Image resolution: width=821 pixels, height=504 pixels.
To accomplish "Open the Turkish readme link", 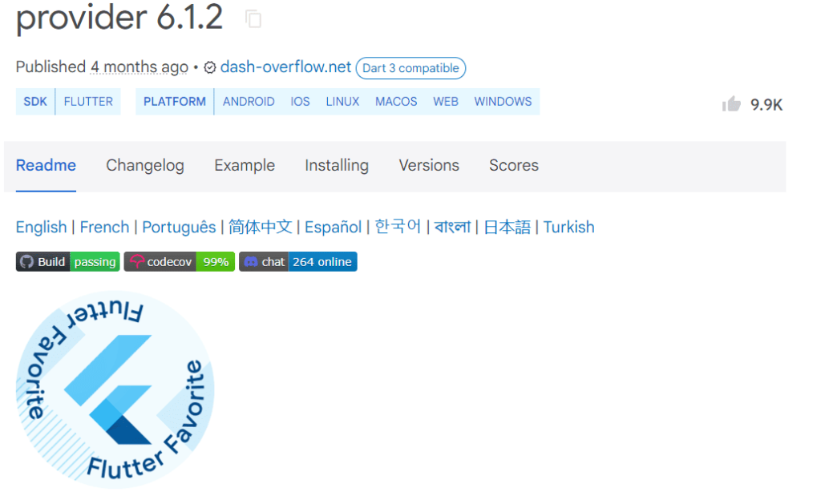I will point(568,227).
